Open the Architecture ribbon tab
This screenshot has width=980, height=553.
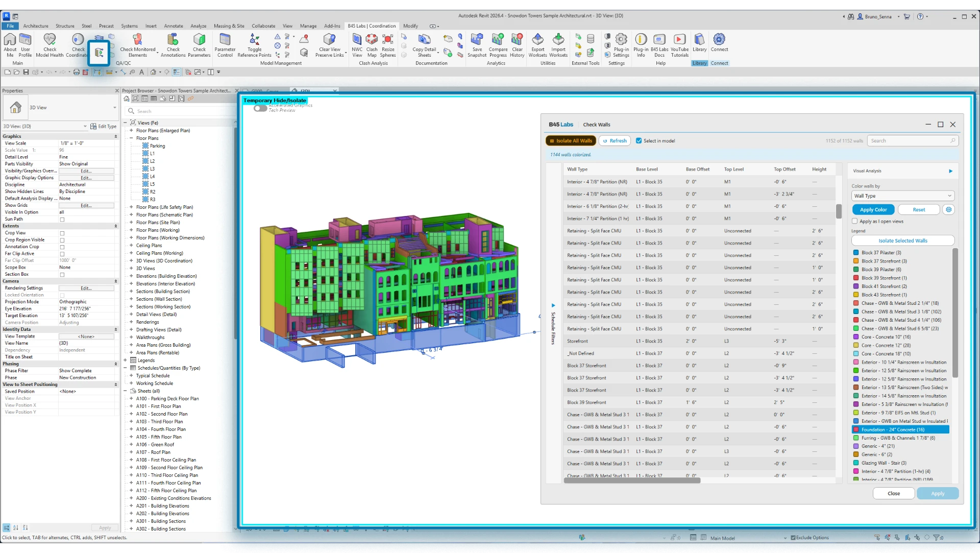36,26
